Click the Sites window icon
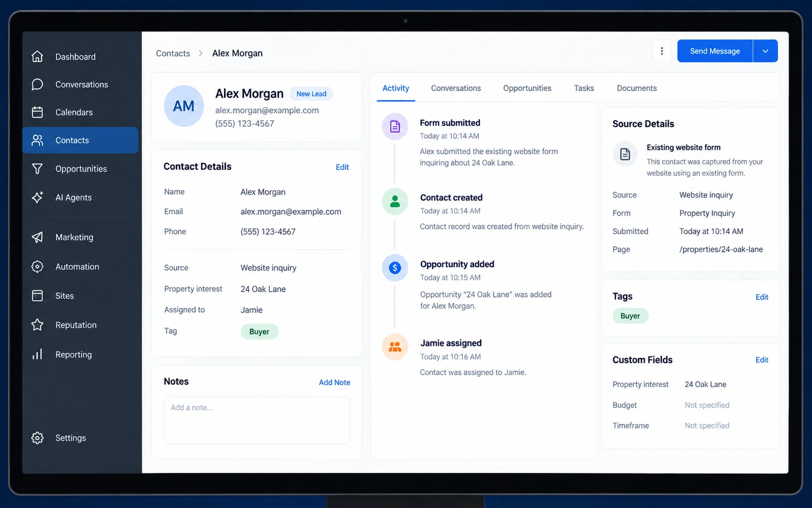 click(37, 295)
